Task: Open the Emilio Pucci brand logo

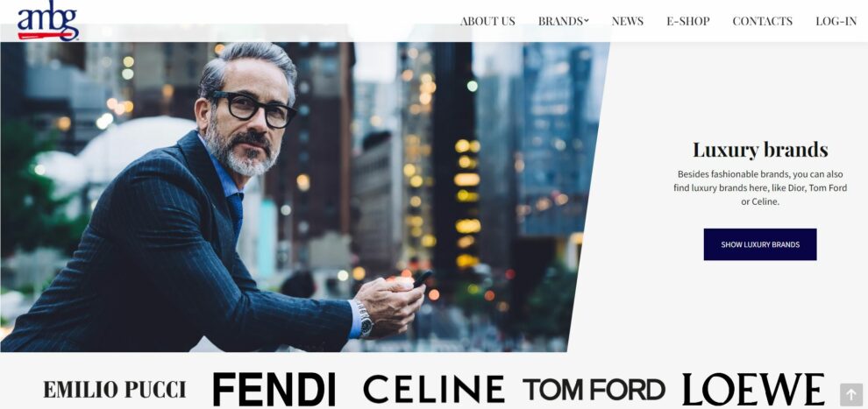Action: point(115,389)
